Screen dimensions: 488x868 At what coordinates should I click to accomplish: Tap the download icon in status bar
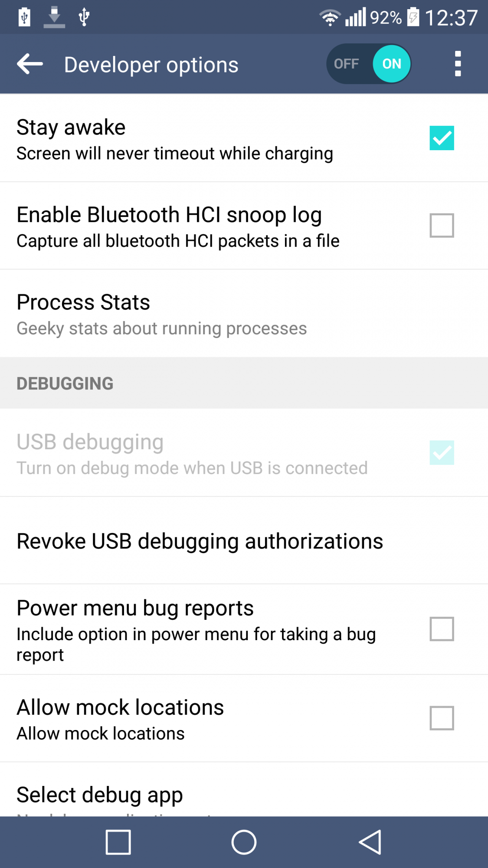tap(54, 17)
